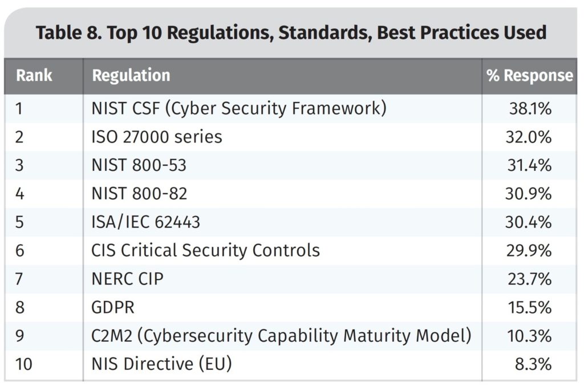
Task: Click the 38.1% response value
Action: point(530,109)
